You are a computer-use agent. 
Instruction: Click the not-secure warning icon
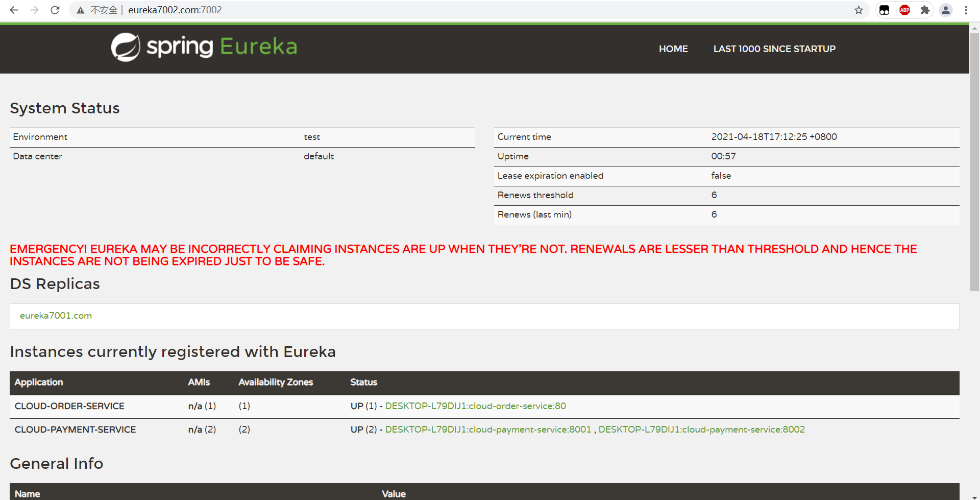(x=81, y=10)
